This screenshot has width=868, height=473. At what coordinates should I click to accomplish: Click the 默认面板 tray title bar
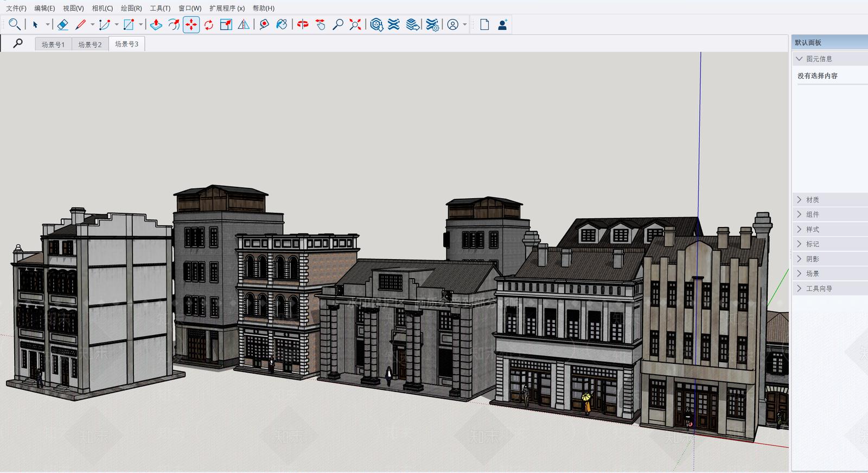point(830,42)
